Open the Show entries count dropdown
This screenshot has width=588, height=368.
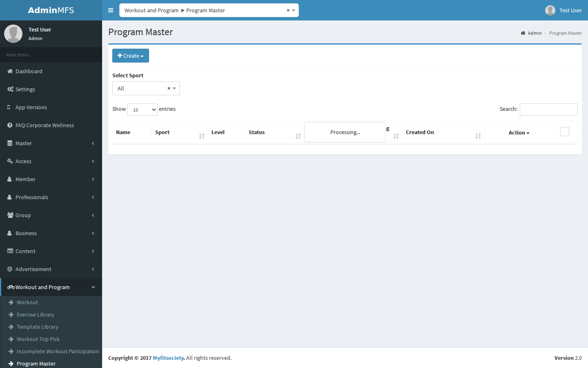click(x=142, y=110)
